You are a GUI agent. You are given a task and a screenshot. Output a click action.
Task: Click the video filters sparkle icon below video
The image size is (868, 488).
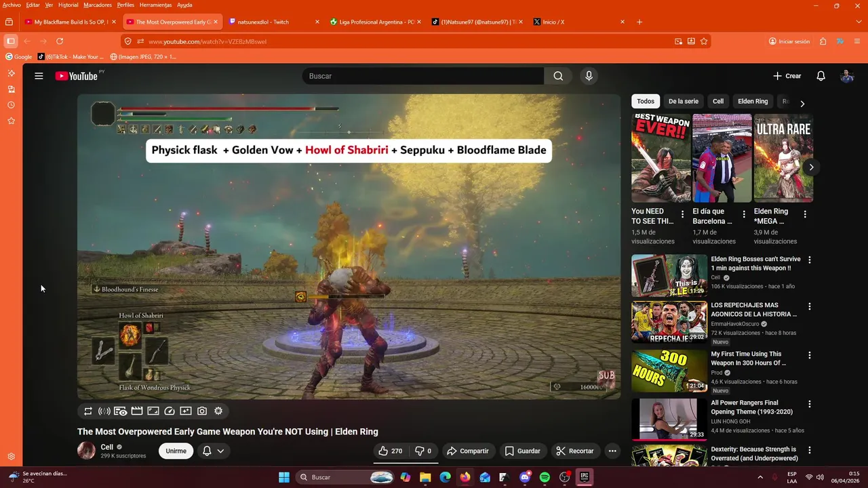click(186, 411)
